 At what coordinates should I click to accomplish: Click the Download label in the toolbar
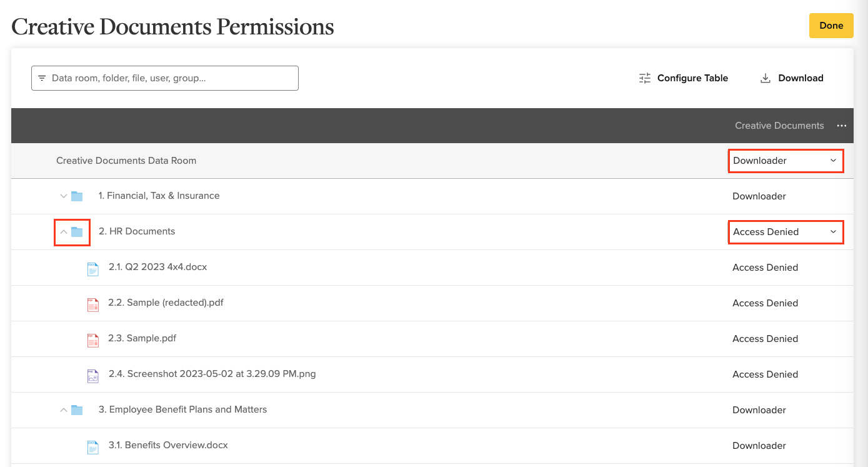(801, 78)
